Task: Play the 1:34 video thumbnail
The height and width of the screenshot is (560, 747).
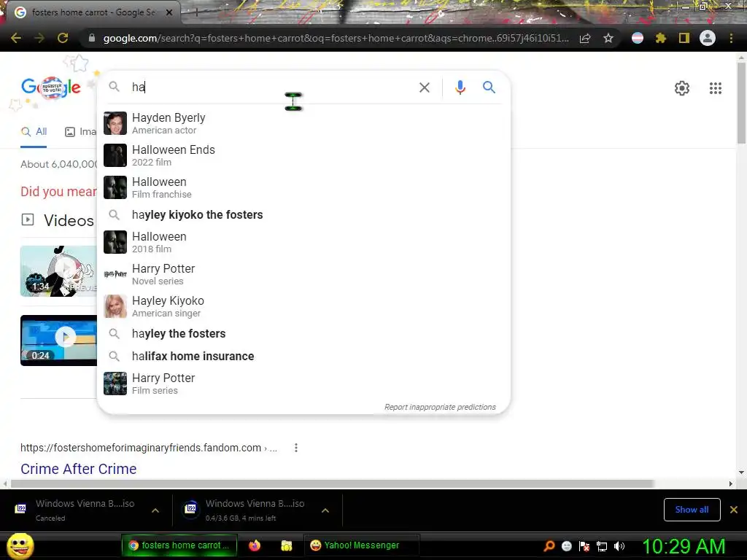Action: tap(58, 271)
